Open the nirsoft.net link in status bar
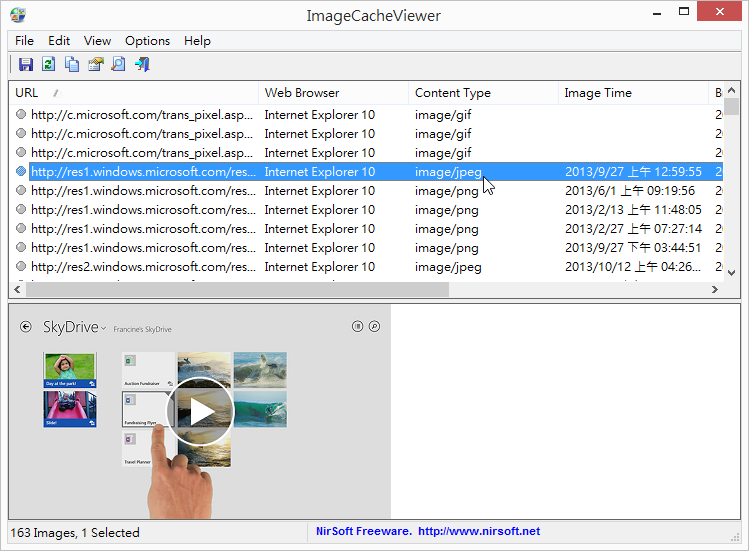 click(x=479, y=531)
